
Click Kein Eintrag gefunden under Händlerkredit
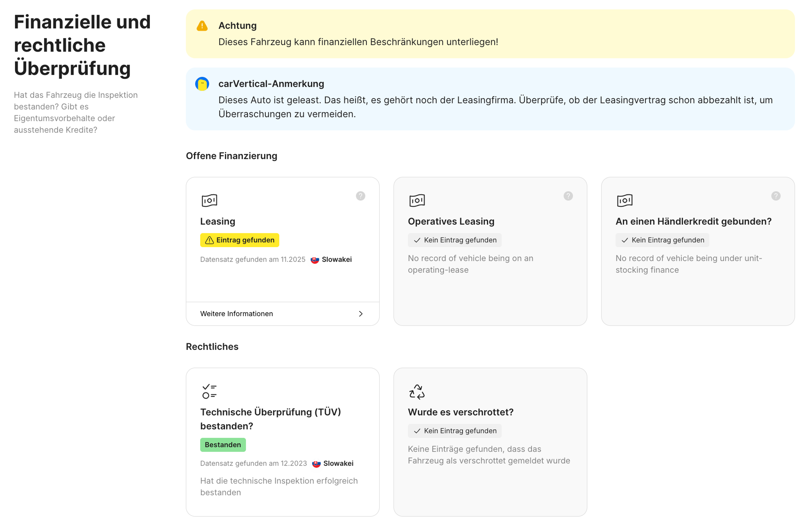coord(662,240)
